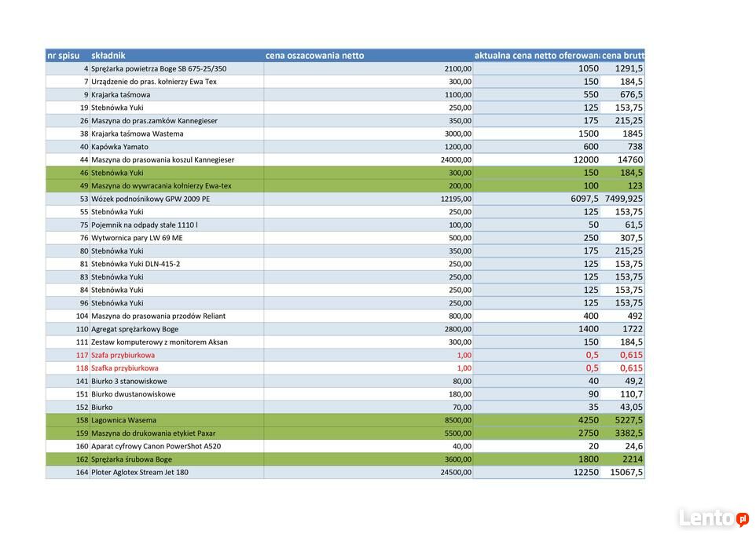The height and width of the screenshot is (534, 756).
Task: Select the "Krajarka taśmowa" cell in row 9
Action: coord(120,95)
